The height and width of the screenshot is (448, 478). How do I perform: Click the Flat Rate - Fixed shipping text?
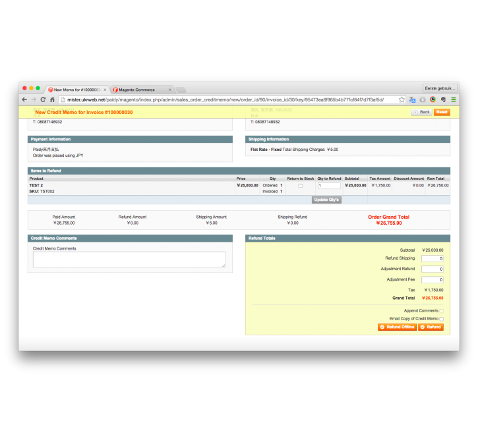[266, 150]
